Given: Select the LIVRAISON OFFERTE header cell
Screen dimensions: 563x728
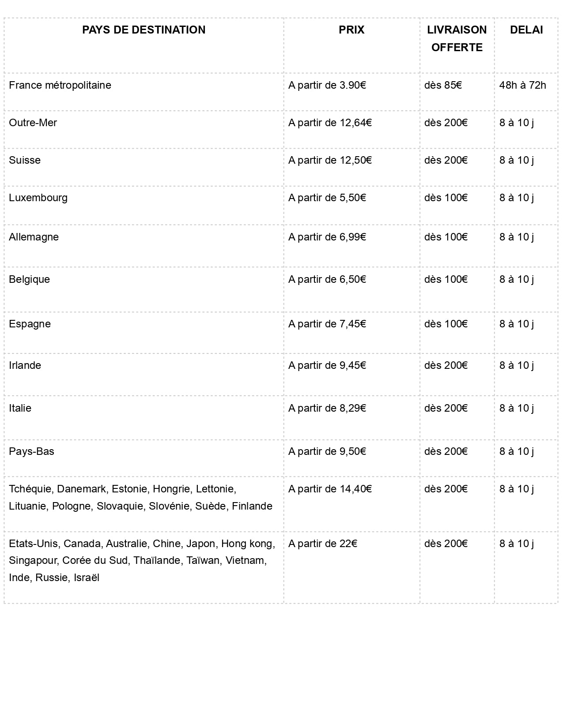Looking at the screenshot, I should (457, 39).
